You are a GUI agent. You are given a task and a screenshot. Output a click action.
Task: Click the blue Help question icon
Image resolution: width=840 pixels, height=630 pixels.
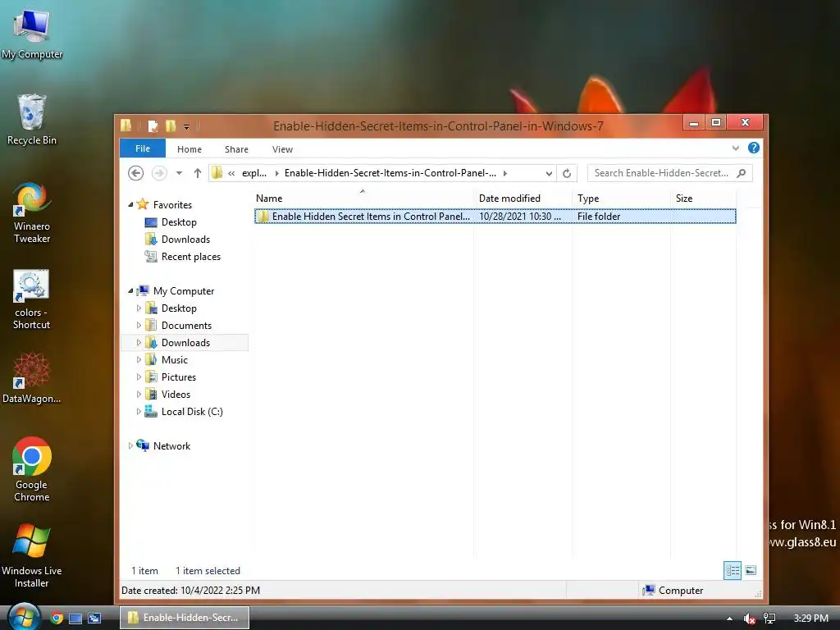(x=754, y=148)
